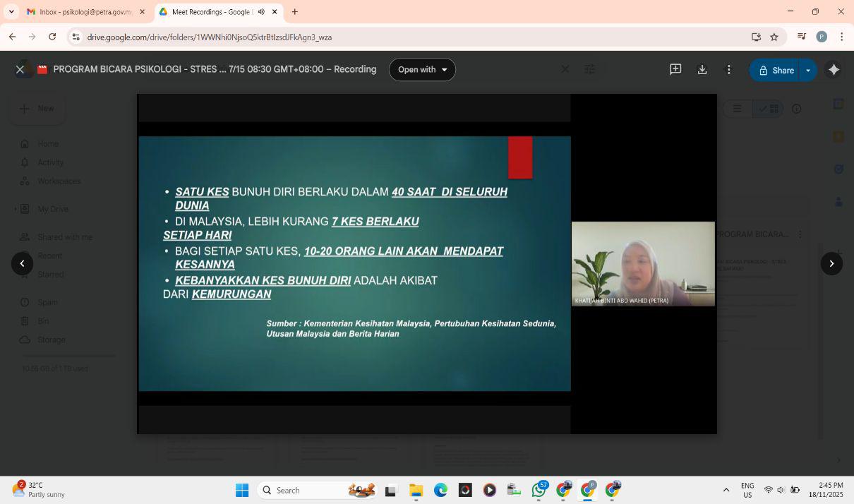854x504 pixels.
Task: Mute the Meet Recordings tab audio
Action: [261, 12]
